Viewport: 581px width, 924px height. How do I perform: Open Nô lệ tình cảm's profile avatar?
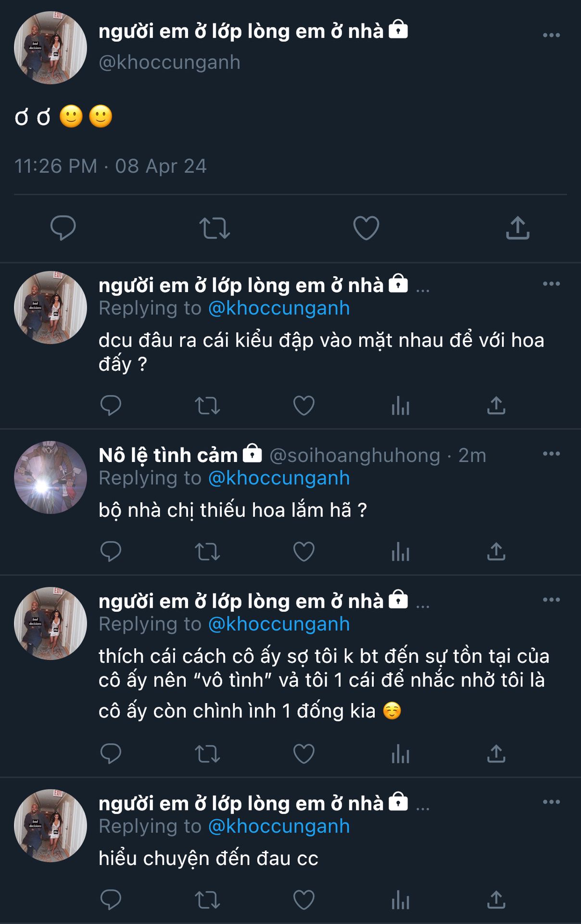coord(51,477)
